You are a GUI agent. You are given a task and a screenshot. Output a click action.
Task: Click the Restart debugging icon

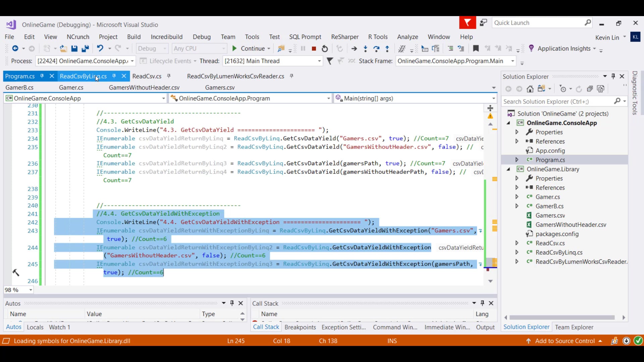tap(325, 49)
